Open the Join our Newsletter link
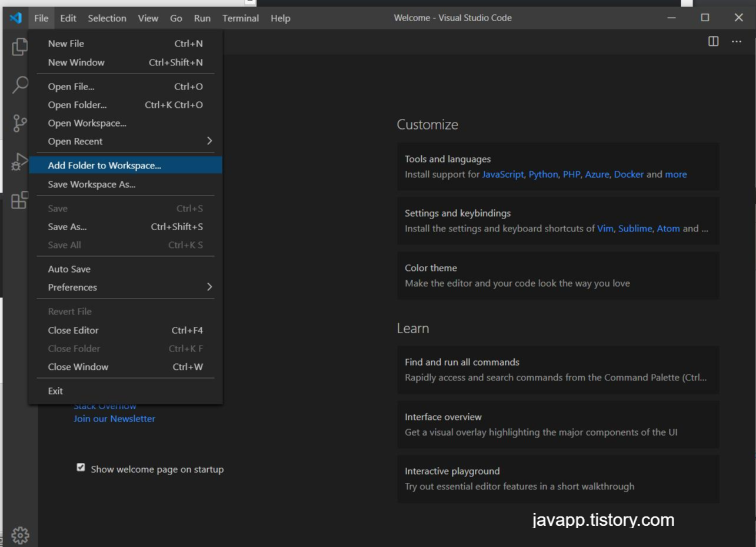 coord(115,419)
